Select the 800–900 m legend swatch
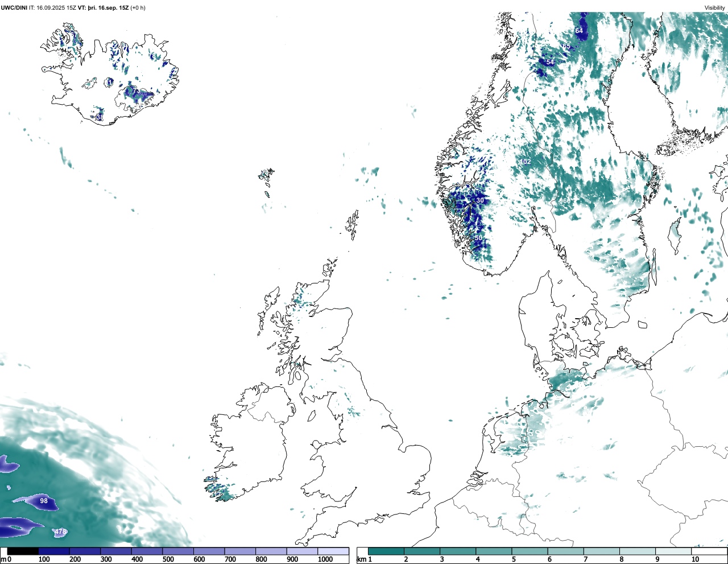This screenshot has height=564, width=728. point(271,551)
